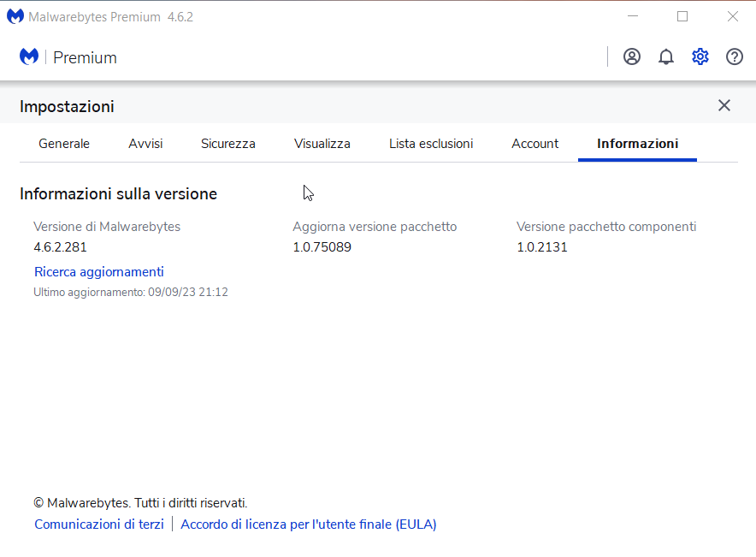
Task: Click the Ultimo aggiornamento date text
Action: (131, 293)
